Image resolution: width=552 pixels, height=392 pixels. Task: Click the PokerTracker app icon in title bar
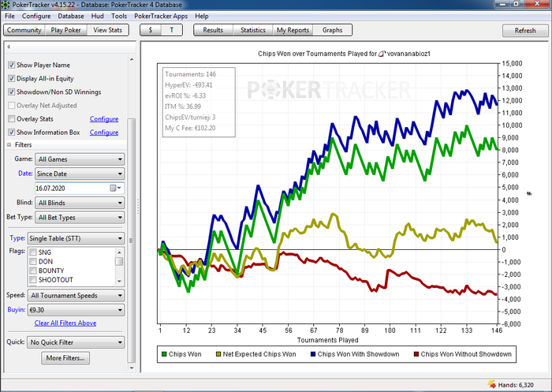tap(6, 5)
